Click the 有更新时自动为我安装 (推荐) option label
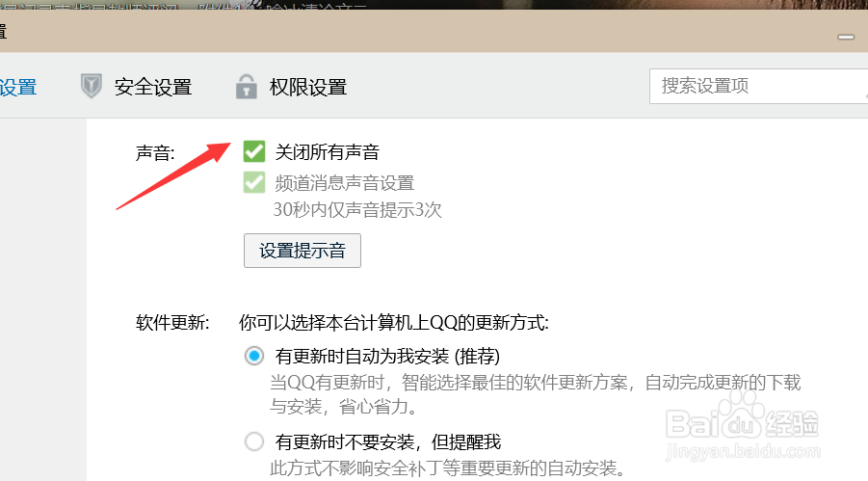868x481 pixels. click(x=387, y=356)
